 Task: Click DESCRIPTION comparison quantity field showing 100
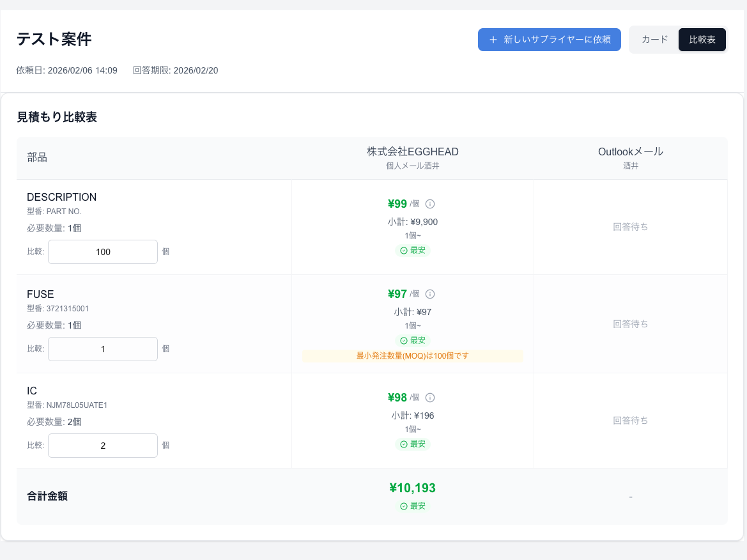[103, 252]
